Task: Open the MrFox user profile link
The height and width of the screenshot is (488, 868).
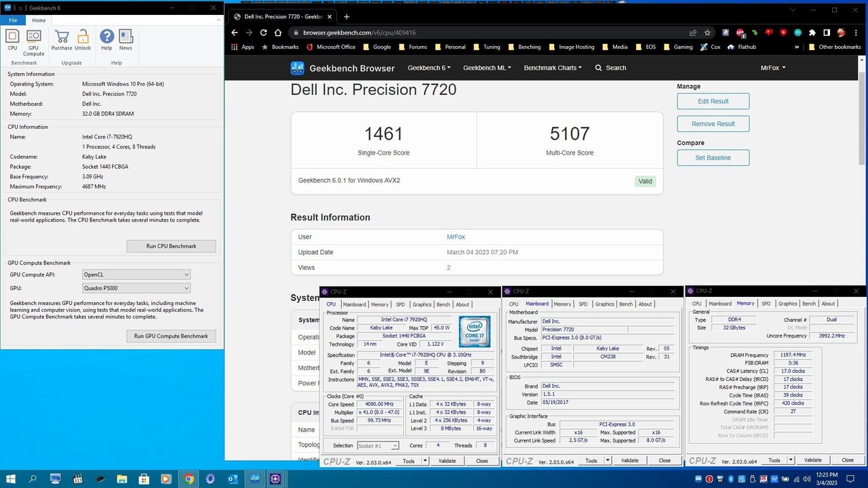Action: pyautogui.click(x=456, y=237)
